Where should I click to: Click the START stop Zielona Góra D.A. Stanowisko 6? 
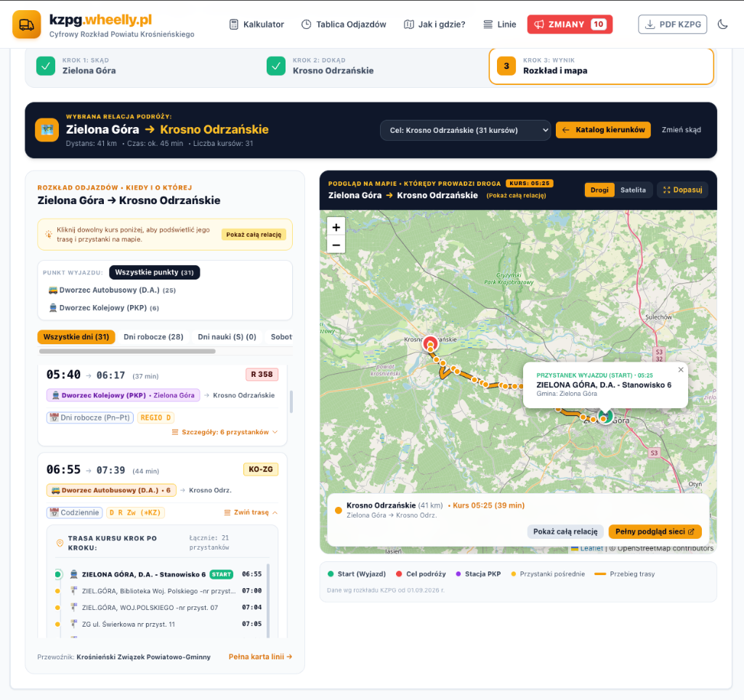(158, 574)
